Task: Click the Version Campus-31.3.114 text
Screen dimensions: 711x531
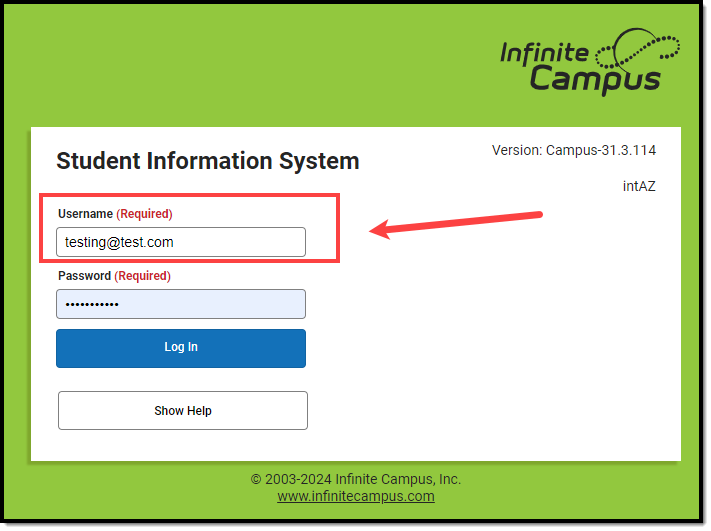Action: 574,150
